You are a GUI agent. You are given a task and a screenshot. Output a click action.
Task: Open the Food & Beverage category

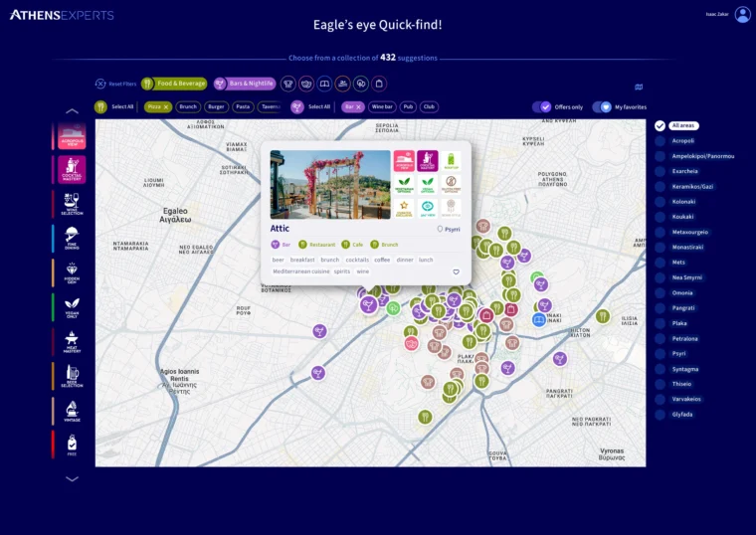[174, 84]
